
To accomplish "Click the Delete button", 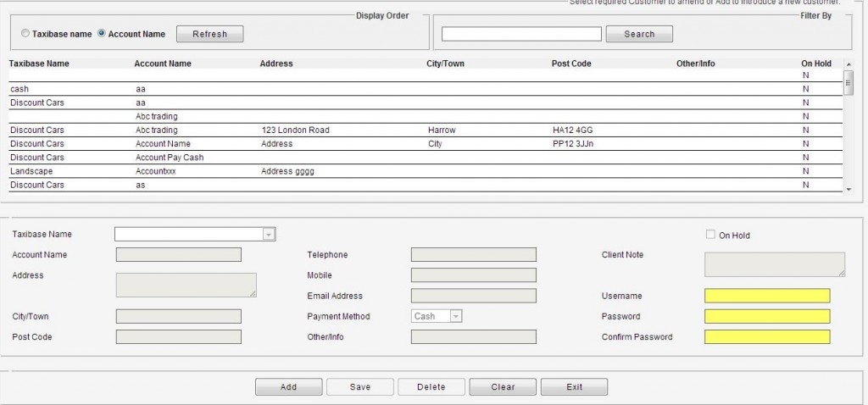I will coord(431,386).
